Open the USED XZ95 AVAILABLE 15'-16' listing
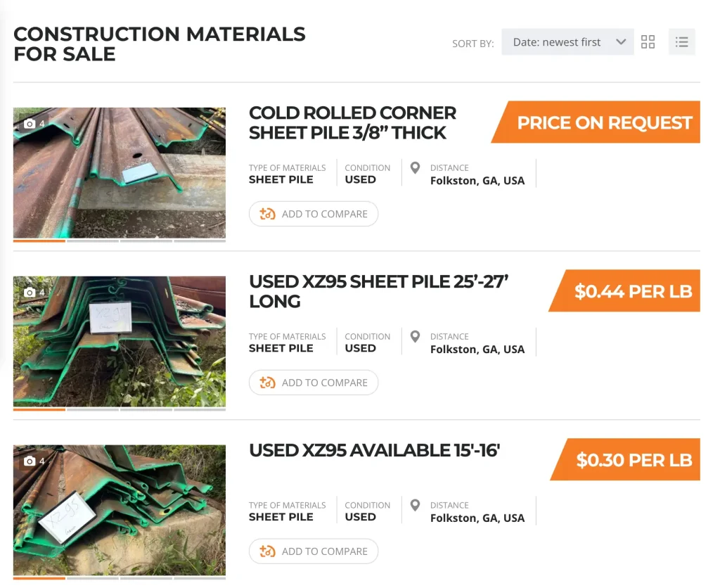The image size is (720, 588). click(373, 451)
